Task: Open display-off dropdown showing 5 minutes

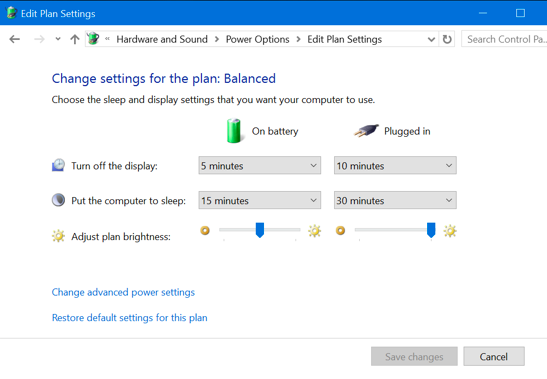Action: point(260,165)
